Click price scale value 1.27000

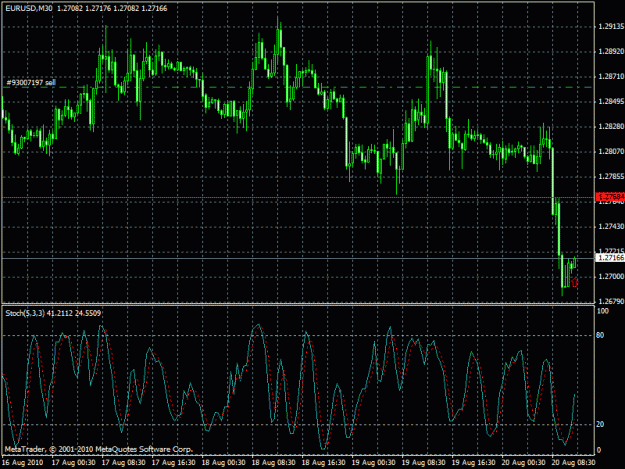(611, 277)
